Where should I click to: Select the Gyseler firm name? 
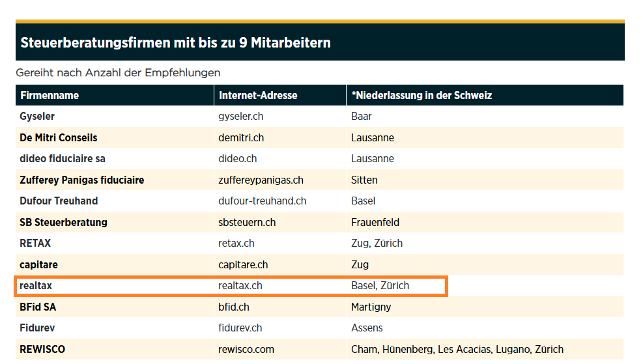coord(37,117)
